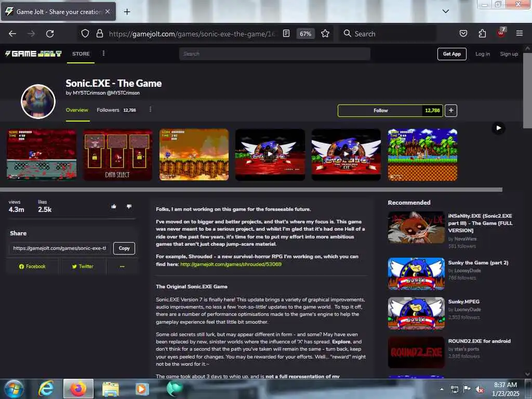
Task: Click the Get App button
Action: 451,54
